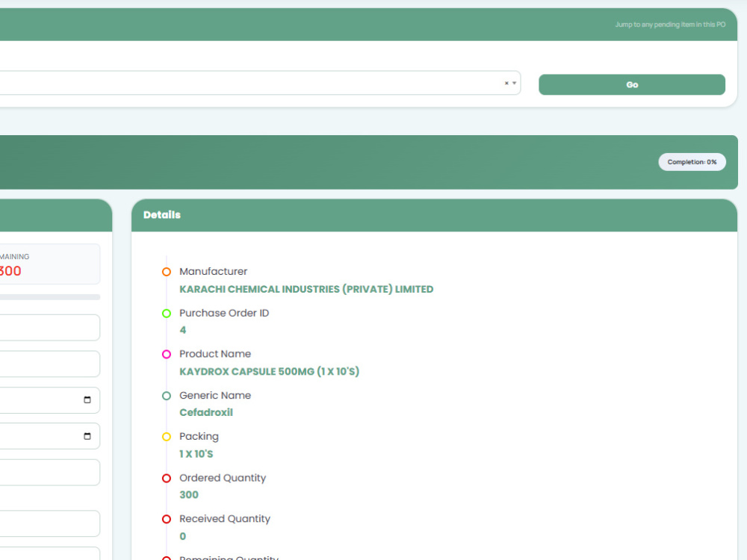Click the input field below the date fields
Screen dimensions: 747x560
pyautogui.click(x=50, y=473)
